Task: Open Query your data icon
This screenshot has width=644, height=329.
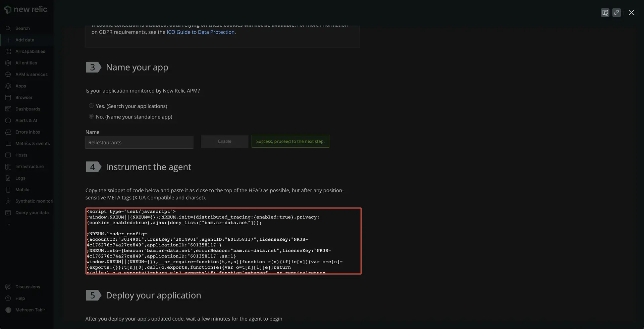Action: click(x=8, y=213)
